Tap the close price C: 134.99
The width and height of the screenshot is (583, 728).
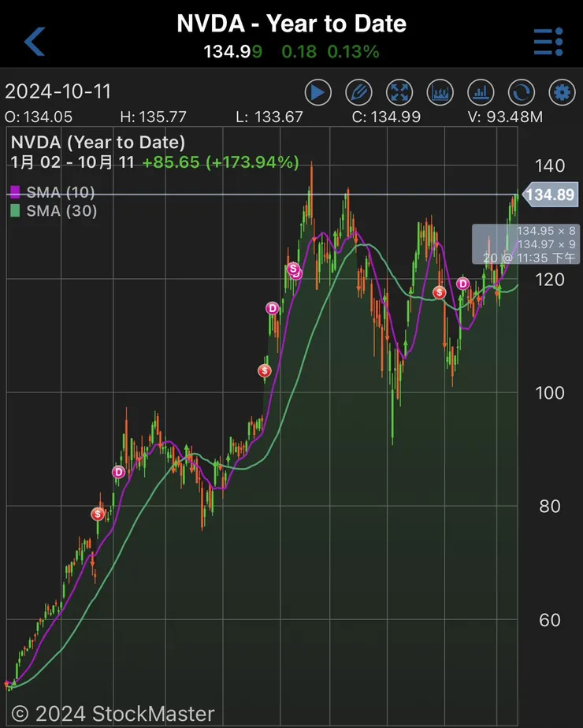pos(386,117)
